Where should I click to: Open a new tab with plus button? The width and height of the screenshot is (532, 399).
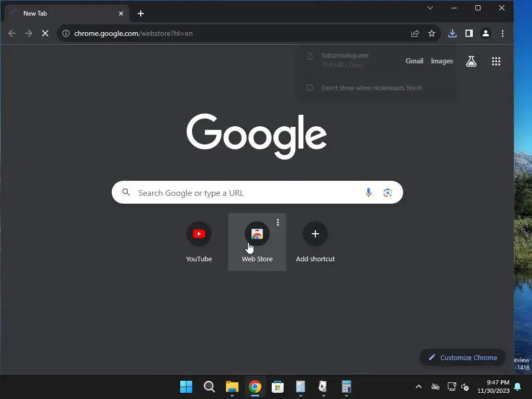141,14
